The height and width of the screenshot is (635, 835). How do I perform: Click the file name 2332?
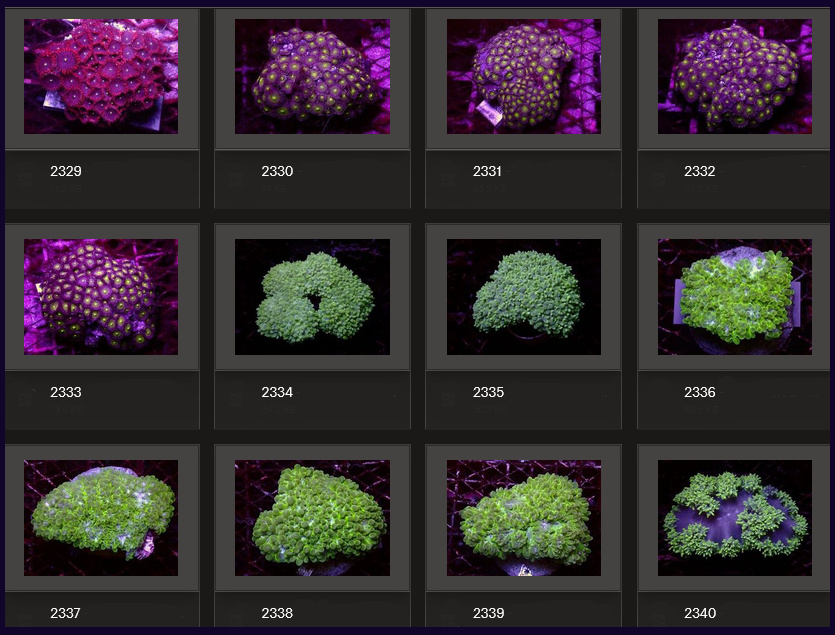click(700, 171)
